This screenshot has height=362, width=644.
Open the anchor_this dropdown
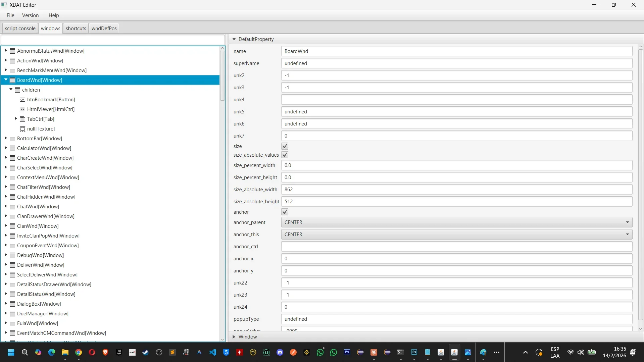pyautogui.click(x=457, y=235)
